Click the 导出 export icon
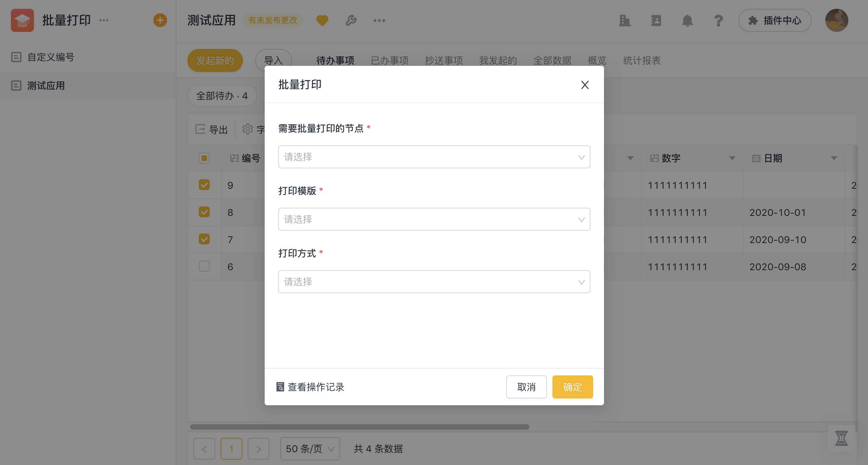Viewport: 868px width, 465px height. coord(200,129)
